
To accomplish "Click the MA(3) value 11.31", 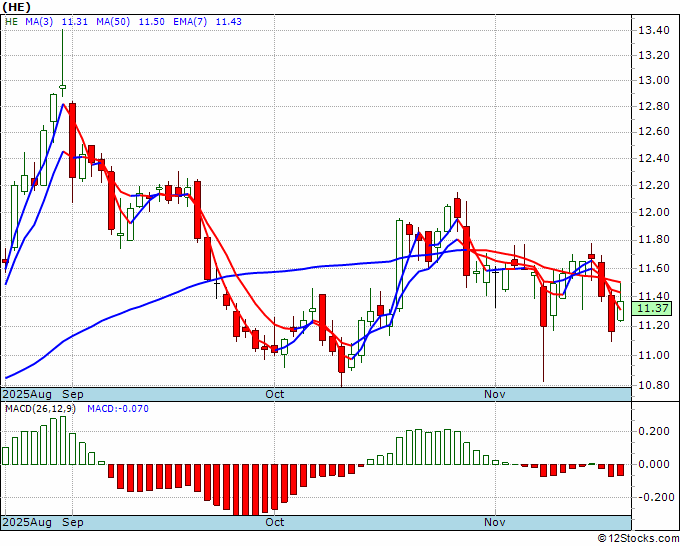I will (x=75, y=22).
